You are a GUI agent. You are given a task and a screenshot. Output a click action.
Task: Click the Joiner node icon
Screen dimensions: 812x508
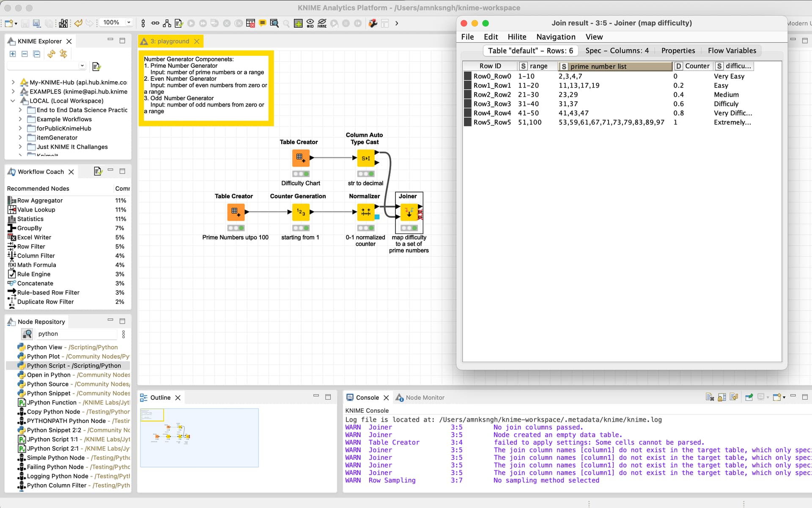(x=409, y=212)
